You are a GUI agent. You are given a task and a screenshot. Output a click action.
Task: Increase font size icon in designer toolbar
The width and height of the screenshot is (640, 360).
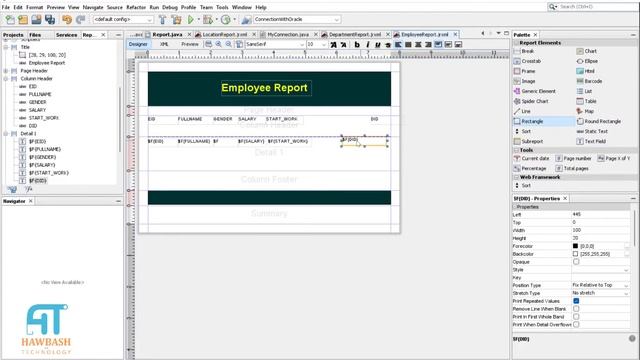pos(333,44)
